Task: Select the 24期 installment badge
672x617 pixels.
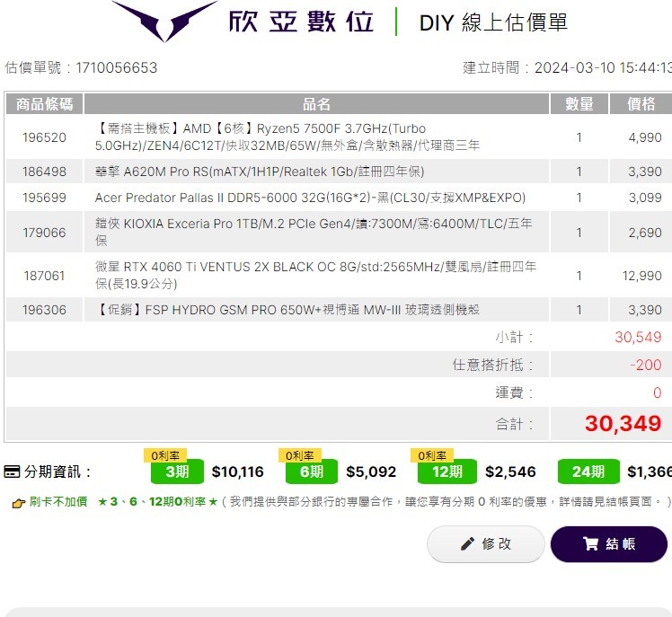Action: click(x=588, y=472)
